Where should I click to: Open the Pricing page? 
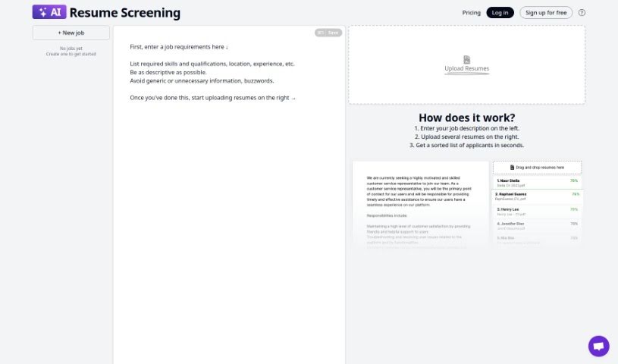pyautogui.click(x=472, y=13)
